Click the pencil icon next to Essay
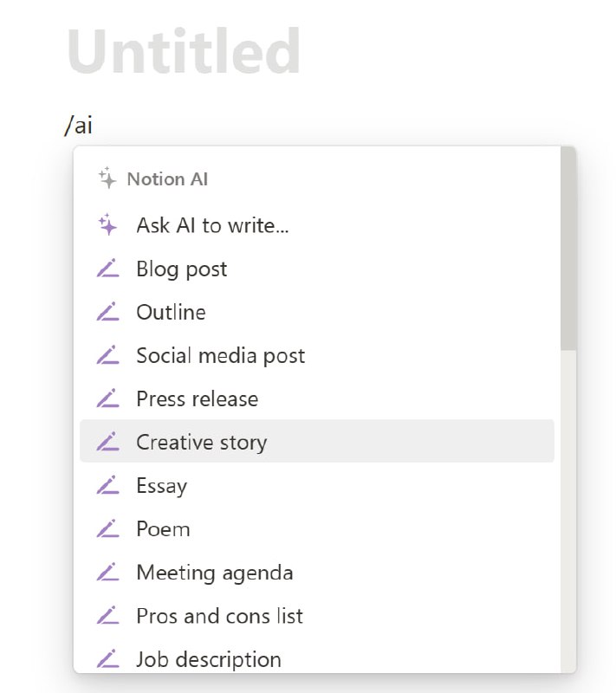The image size is (616, 693). click(107, 485)
